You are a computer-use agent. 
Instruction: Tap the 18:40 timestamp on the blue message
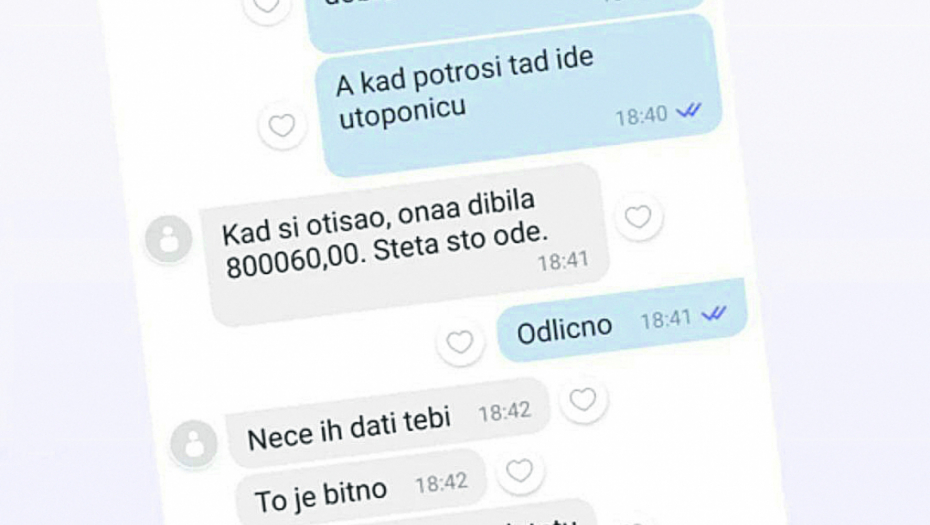tap(641, 116)
